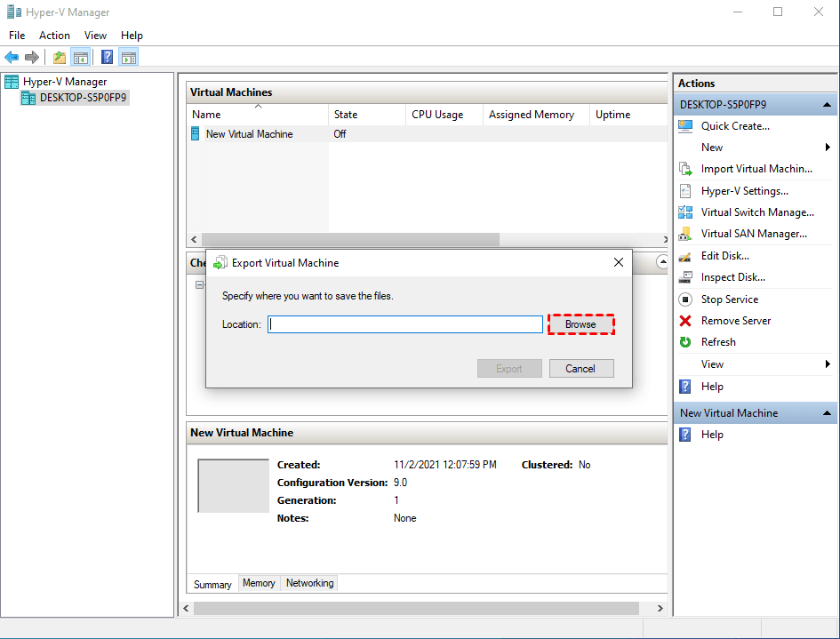Expand the New submenu arrow
The image size is (840, 639).
point(828,148)
